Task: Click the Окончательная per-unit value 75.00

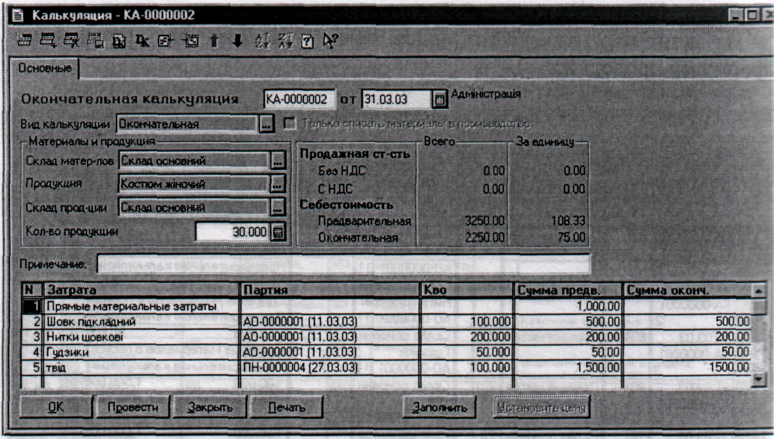Action: (572, 238)
